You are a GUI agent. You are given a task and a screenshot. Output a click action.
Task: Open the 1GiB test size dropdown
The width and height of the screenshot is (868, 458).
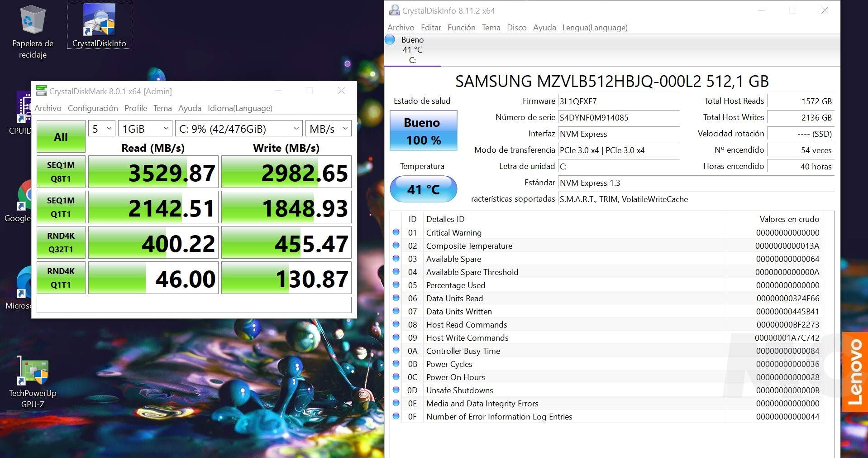[145, 129]
